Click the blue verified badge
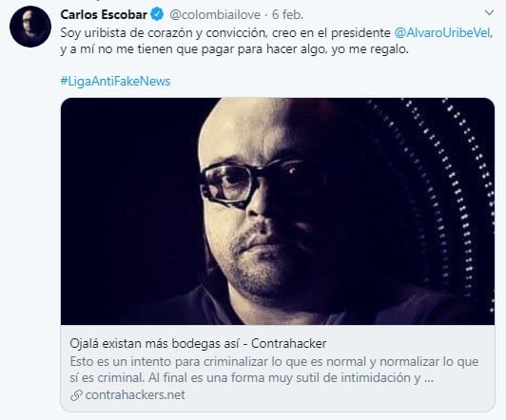506x420 pixels. point(157,14)
